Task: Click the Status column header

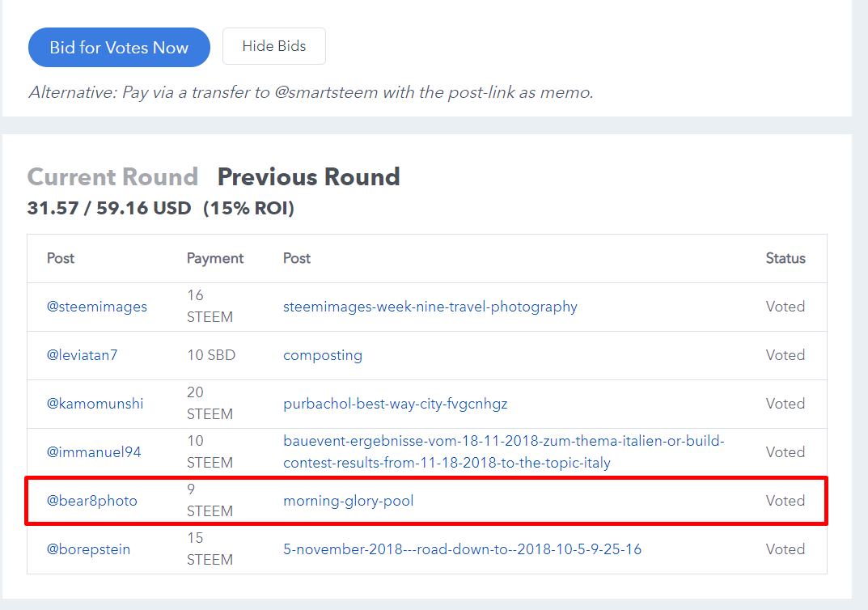Action: (785, 259)
